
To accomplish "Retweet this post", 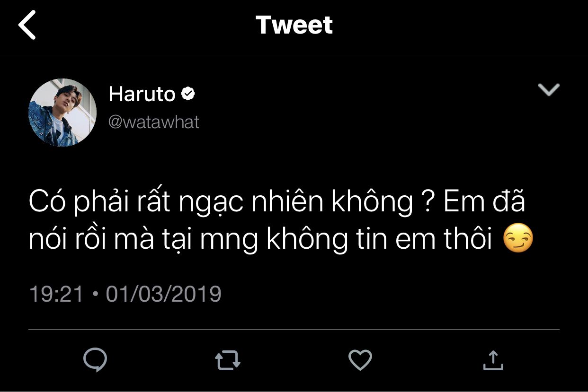I will click(x=228, y=360).
